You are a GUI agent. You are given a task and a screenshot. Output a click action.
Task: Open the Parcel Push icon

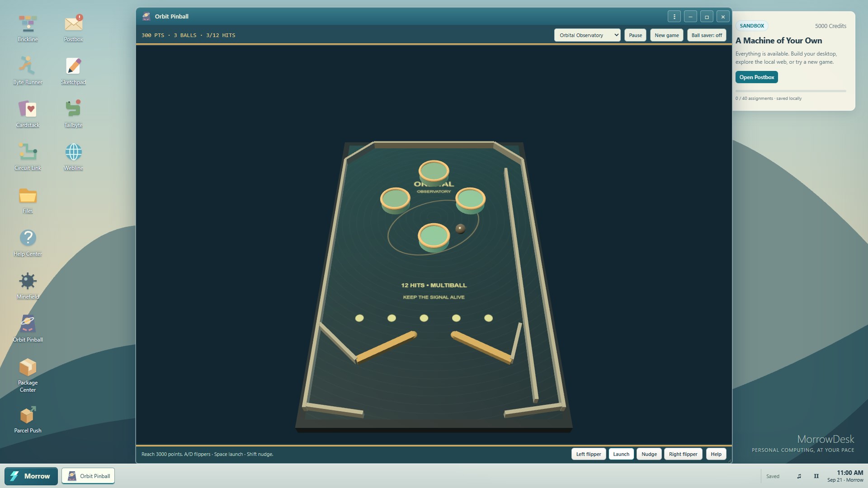coord(28,420)
